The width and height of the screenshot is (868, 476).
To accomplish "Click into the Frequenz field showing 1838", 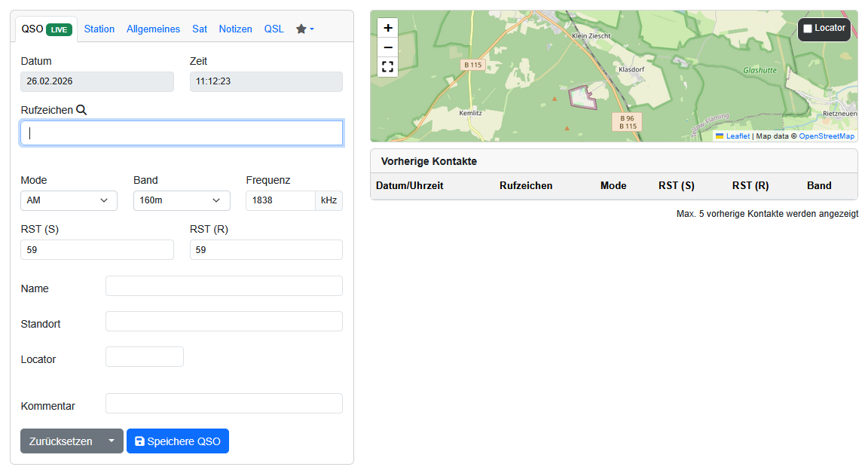I will tap(280, 200).
